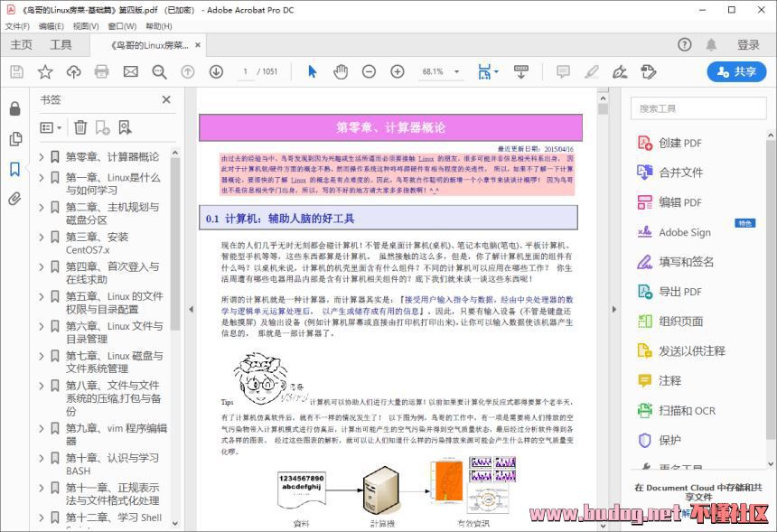This screenshot has height=532, width=777.
Task: Open notifications bell icon
Action: pyautogui.click(x=711, y=44)
